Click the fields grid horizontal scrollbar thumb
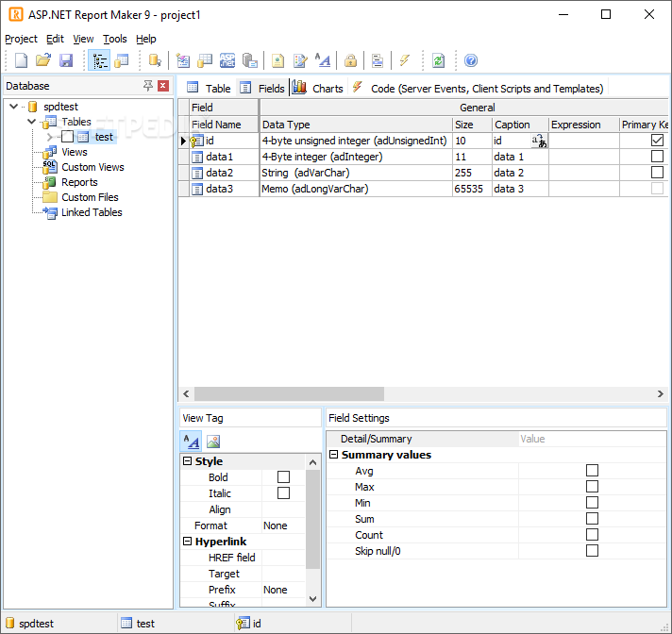The width and height of the screenshot is (672, 634). (290, 393)
